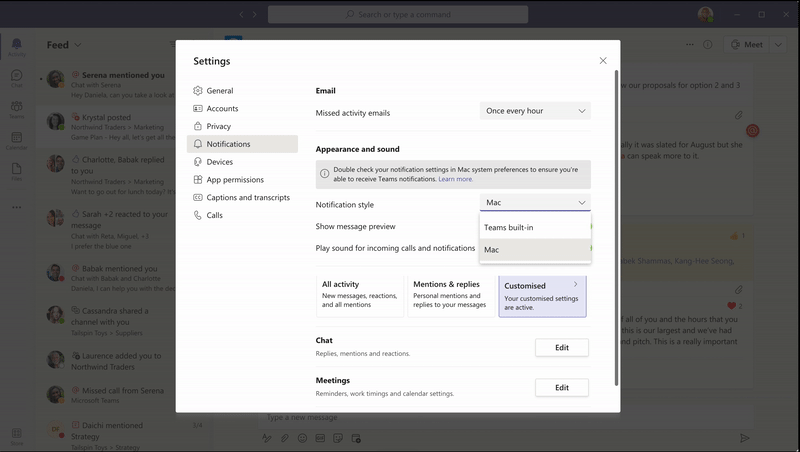
Task: Click the forward navigation arrow in title bar
Action: (254, 14)
